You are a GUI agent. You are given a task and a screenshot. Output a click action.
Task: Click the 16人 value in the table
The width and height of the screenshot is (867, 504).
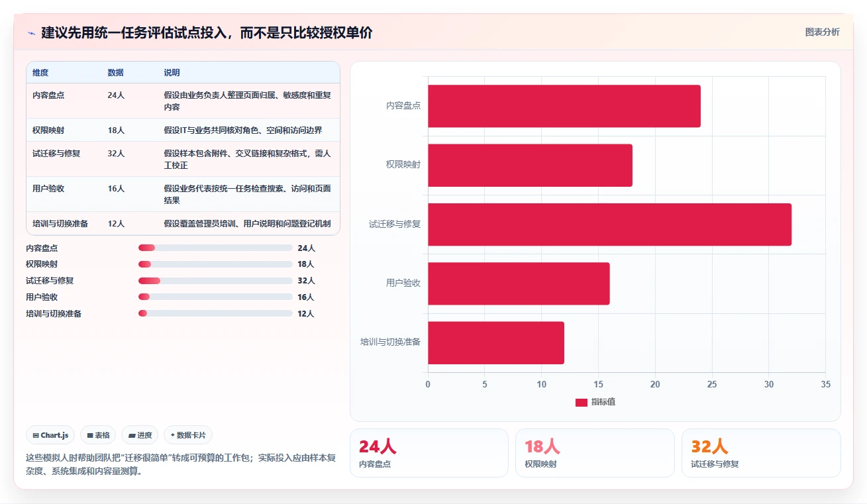(116, 189)
